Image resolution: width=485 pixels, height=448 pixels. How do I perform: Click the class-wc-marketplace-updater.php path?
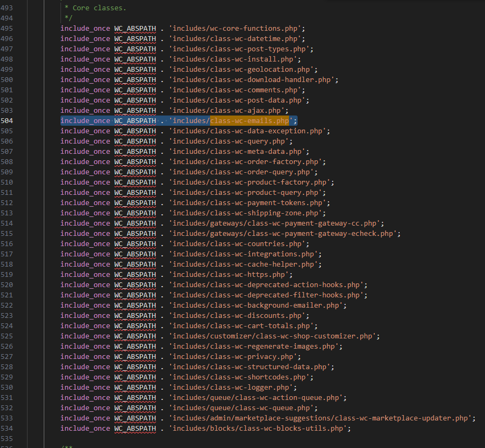[x=321, y=418]
